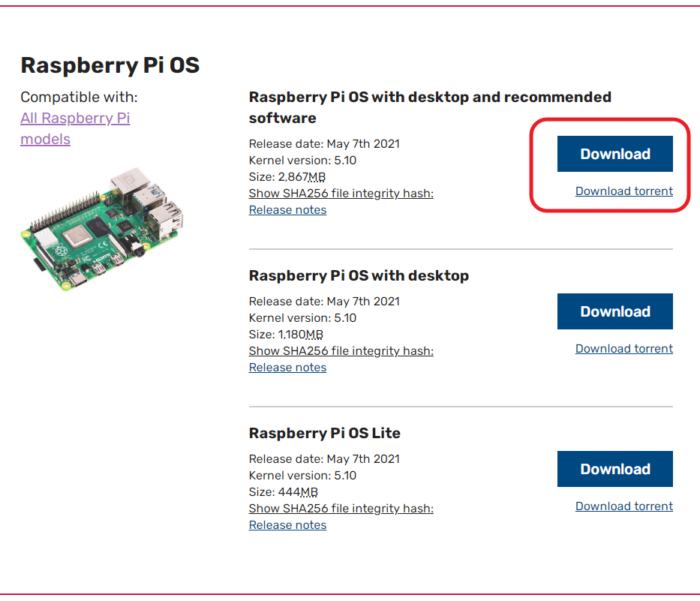The image size is (700, 601).
Task: Download Raspberry Pi OS Lite
Action: (x=614, y=469)
